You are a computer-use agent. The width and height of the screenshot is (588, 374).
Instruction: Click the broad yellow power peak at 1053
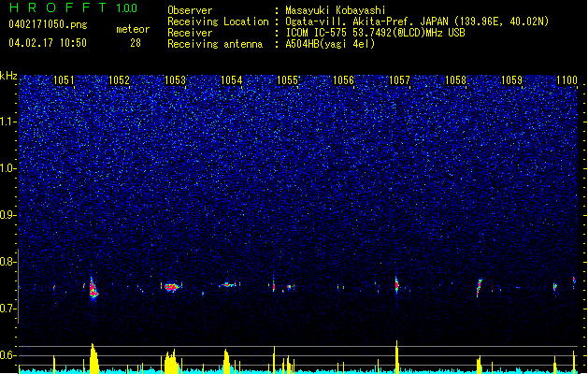(x=171, y=361)
